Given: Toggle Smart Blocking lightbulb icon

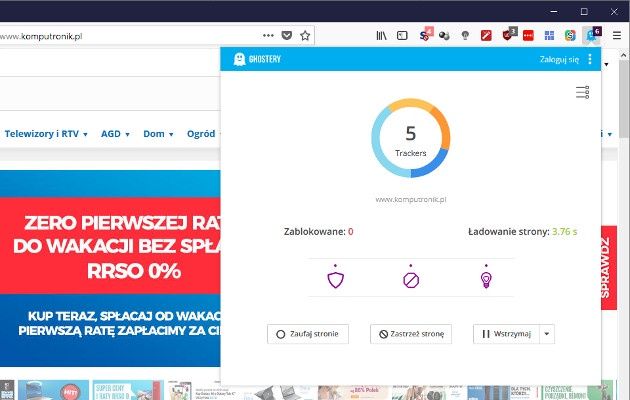Looking at the screenshot, I should (x=486, y=280).
